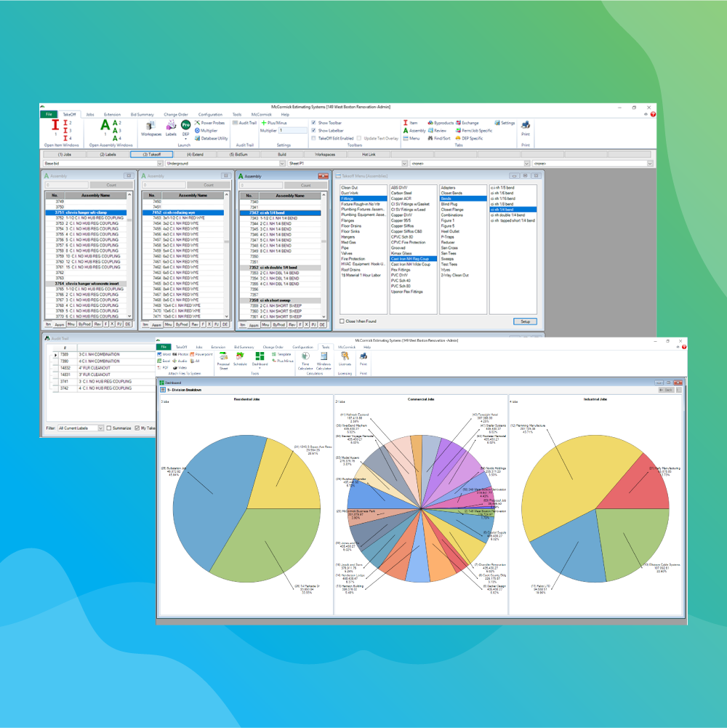Screen dimensions: 727x728
Task: Expand the All Current Labels filter dropdown
Action: (x=100, y=428)
